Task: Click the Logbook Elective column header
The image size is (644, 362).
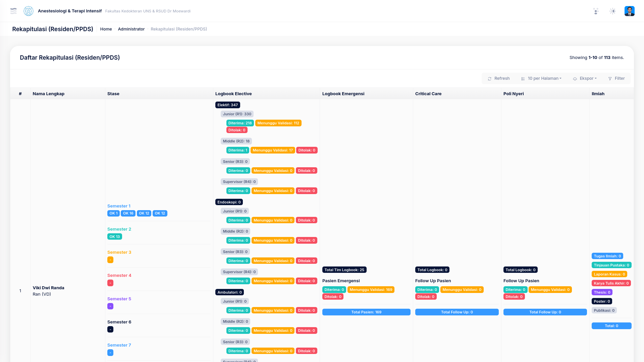Action: pos(233,94)
